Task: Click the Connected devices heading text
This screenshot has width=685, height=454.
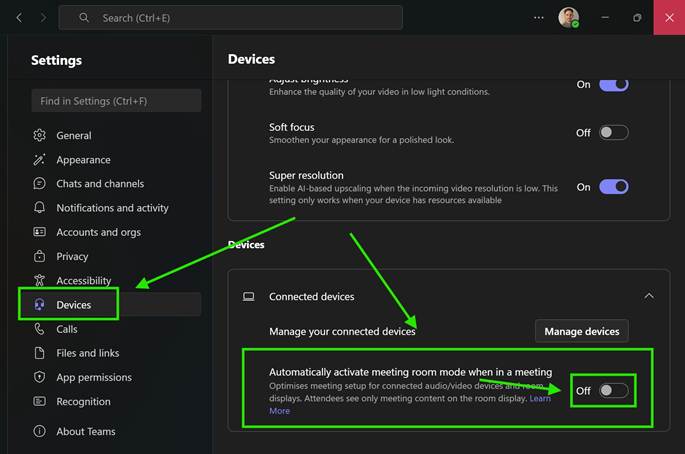Action: (x=311, y=297)
